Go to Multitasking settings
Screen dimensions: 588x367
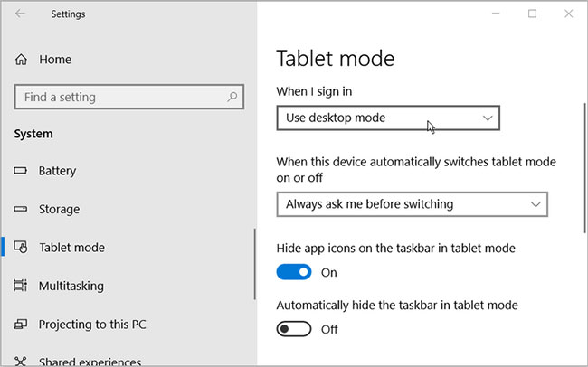tap(71, 286)
